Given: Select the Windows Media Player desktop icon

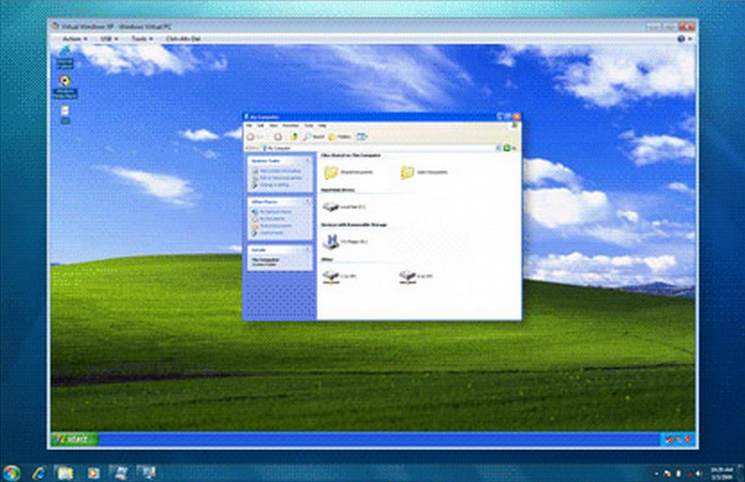Looking at the screenshot, I should pos(65,86).
